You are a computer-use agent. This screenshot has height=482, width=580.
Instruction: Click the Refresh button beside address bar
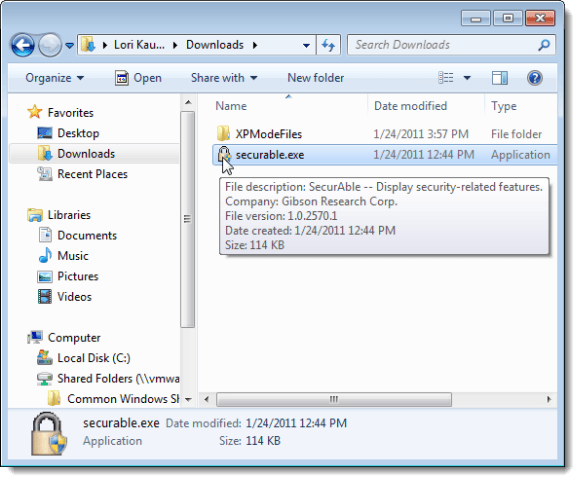(x=328, y=45)
